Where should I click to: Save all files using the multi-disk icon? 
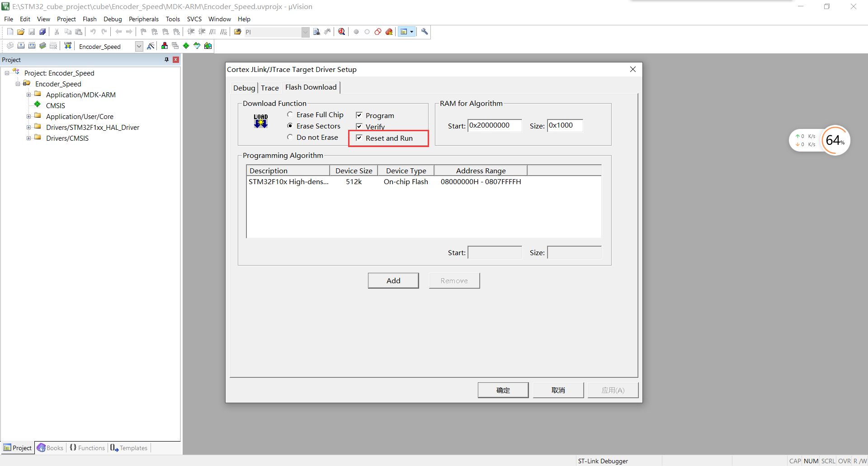pos(42,32)
